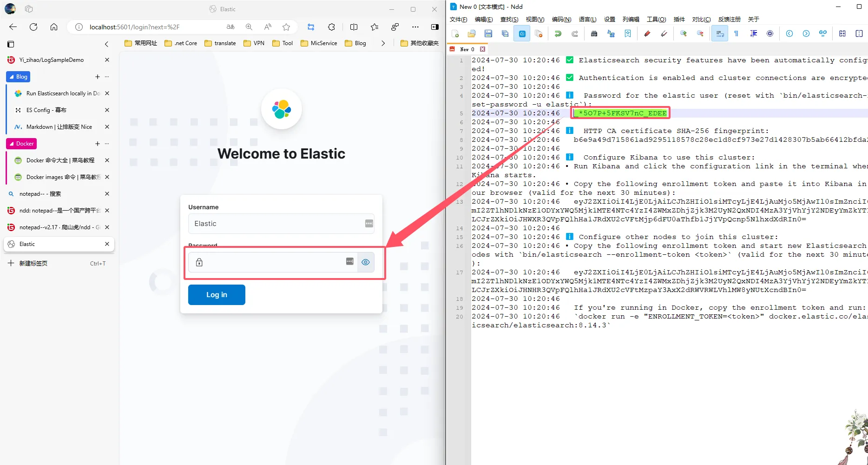Collapse the Blog tab group
Image resolution: width=868 pixels, height=465 pixels.
pyautogui.click(x=18, y=77)
